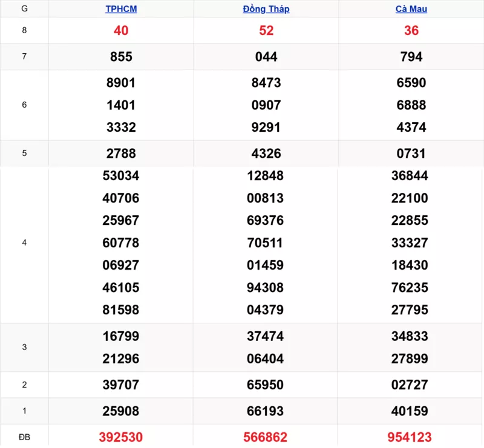
Task: Click the Cà Mau special prize 954123
Action: tap(411, 437)
